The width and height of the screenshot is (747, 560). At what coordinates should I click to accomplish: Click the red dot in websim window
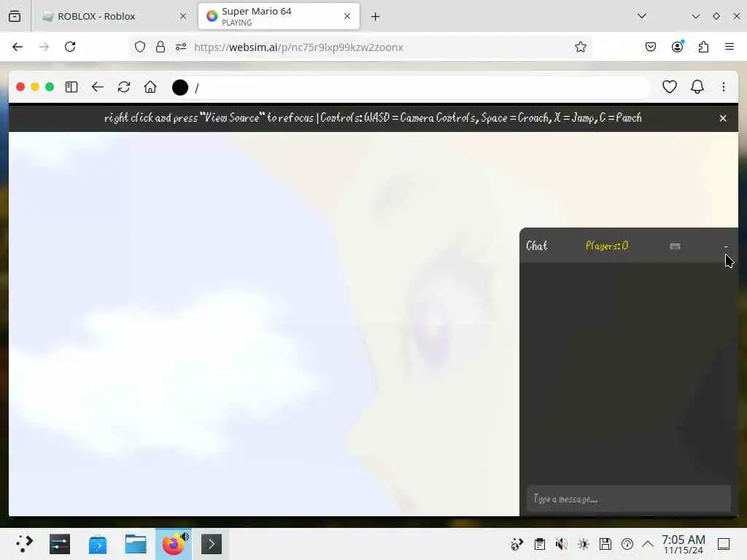coord(20,87)
